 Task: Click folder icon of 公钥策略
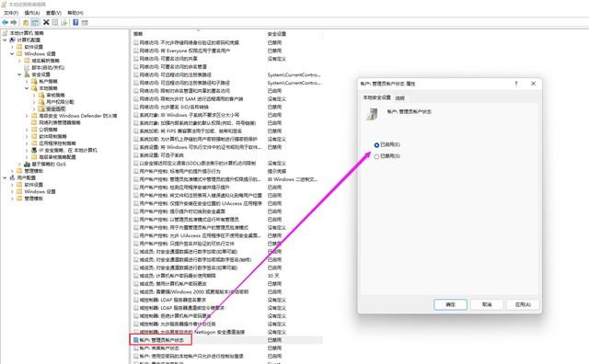click(x=34, y=130)
